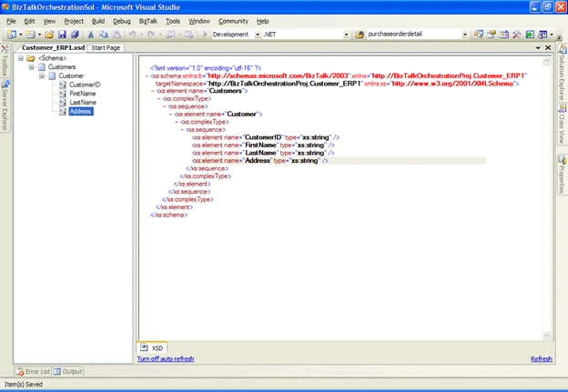The height and width of the screenshot is (392, 568).
Task: Open the Project menu
Action: (x=74, y=21)
